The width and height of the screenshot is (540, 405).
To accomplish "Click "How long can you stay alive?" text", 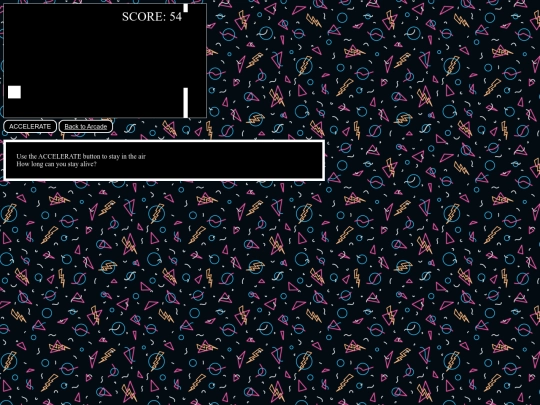I will point(56,164).
